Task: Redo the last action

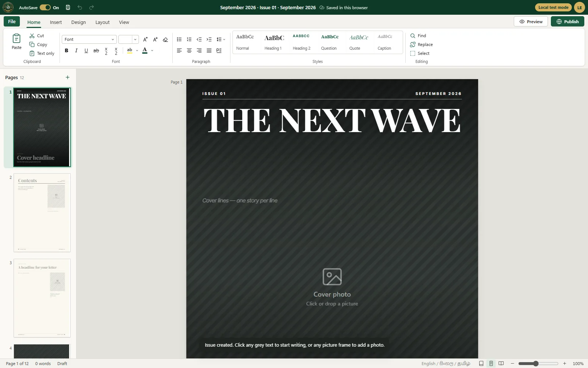Action: [x=92, y=7]
